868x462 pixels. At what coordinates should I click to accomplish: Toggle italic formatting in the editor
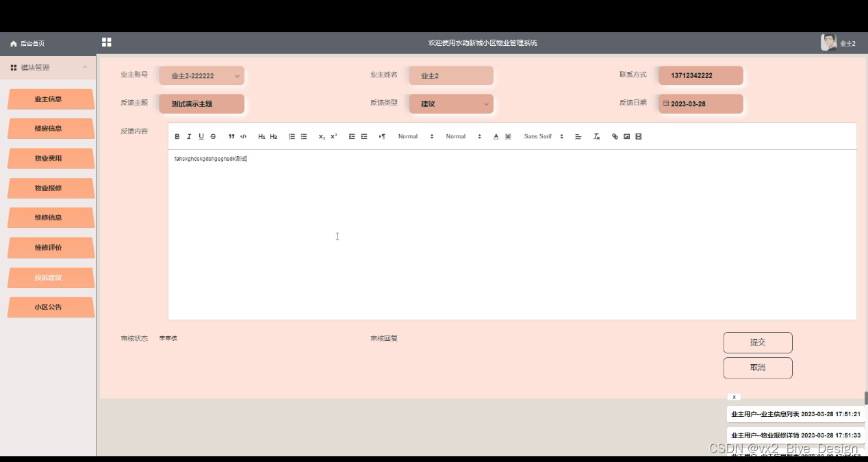(x=190, y=137)
